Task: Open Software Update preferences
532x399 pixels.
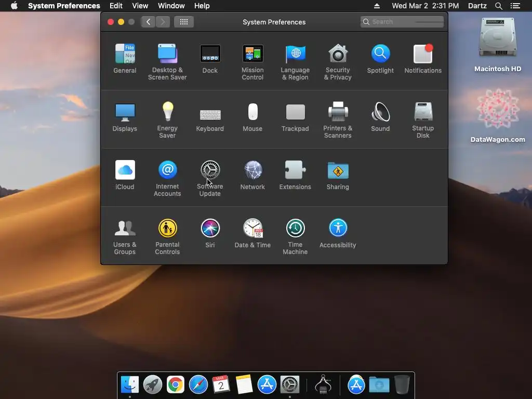Action: (210, 178)
